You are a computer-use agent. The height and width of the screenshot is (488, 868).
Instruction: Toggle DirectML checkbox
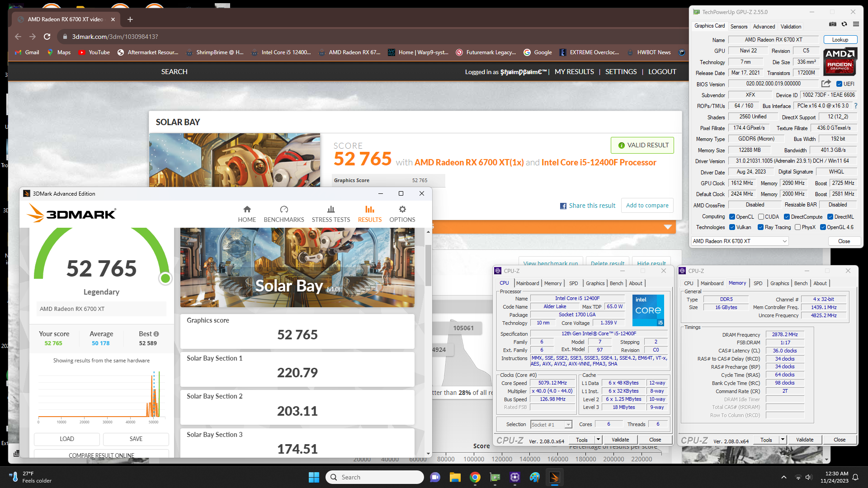pyautogui.click(x=830, y=217)
